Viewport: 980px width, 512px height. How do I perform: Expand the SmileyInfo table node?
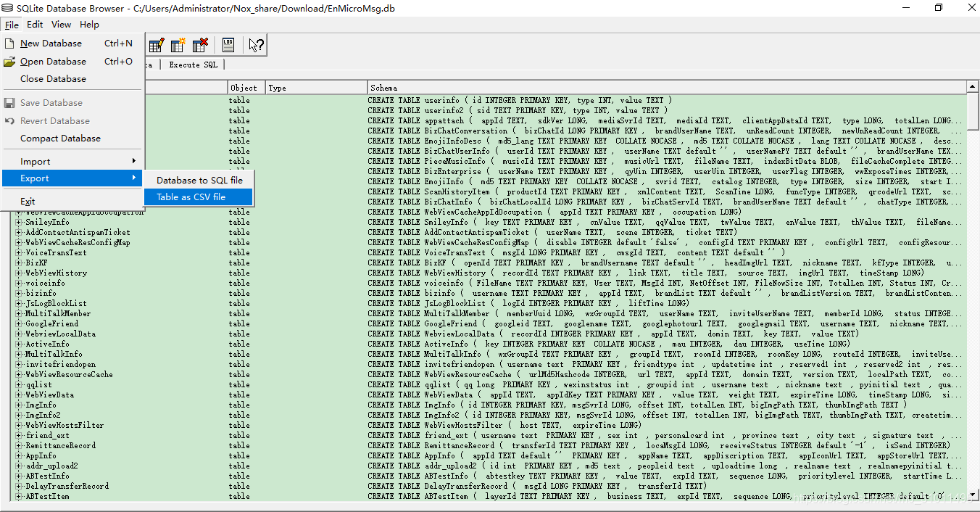point(20,223)
